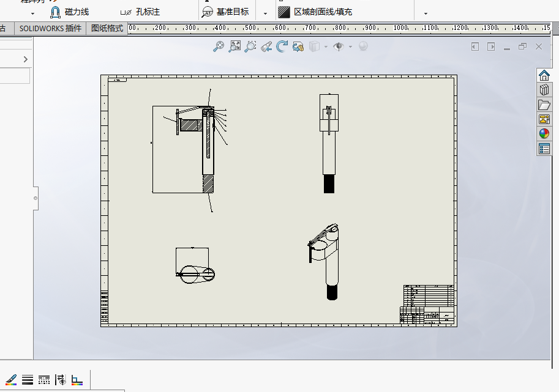Open dropdown arrow right of 基准目标
This screenshot has width=559, height=392.
point(265,13)
